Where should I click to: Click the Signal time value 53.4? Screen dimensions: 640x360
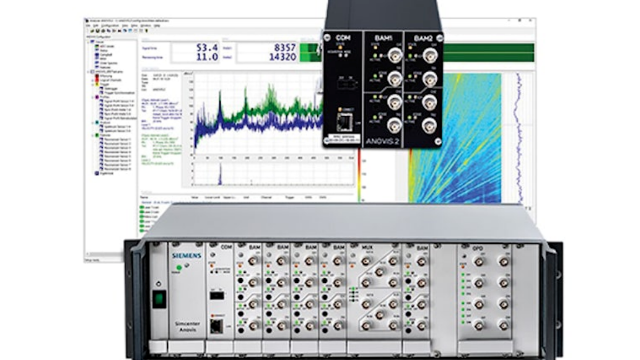coord(207,48)
